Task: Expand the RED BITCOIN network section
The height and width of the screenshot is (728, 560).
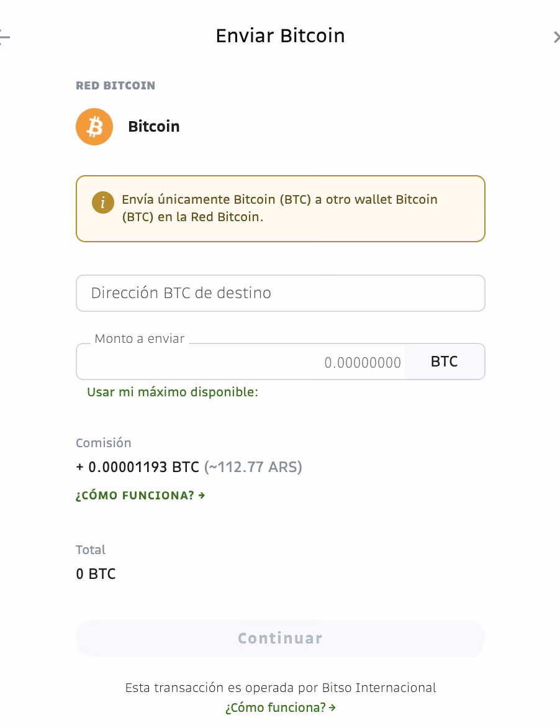Action: pyautogui.click(x=115, y=85)
